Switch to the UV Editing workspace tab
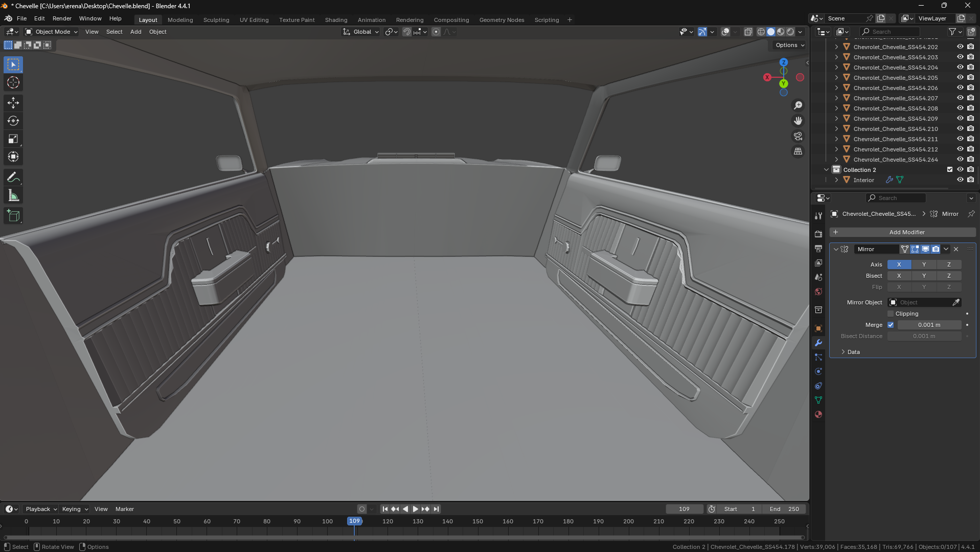Viewport: 980px width, 552px height. tap(254, 20)
